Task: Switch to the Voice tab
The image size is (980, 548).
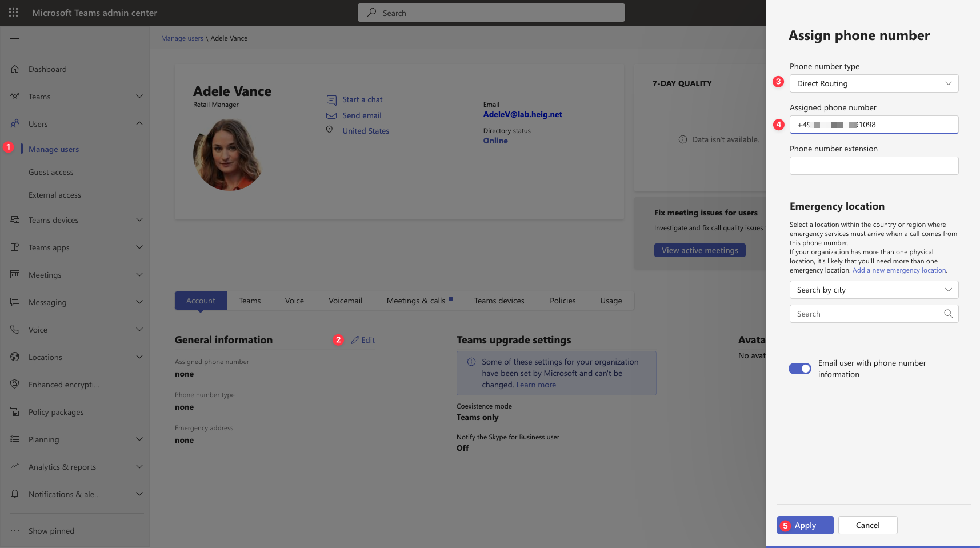Action: pos(294,301)
